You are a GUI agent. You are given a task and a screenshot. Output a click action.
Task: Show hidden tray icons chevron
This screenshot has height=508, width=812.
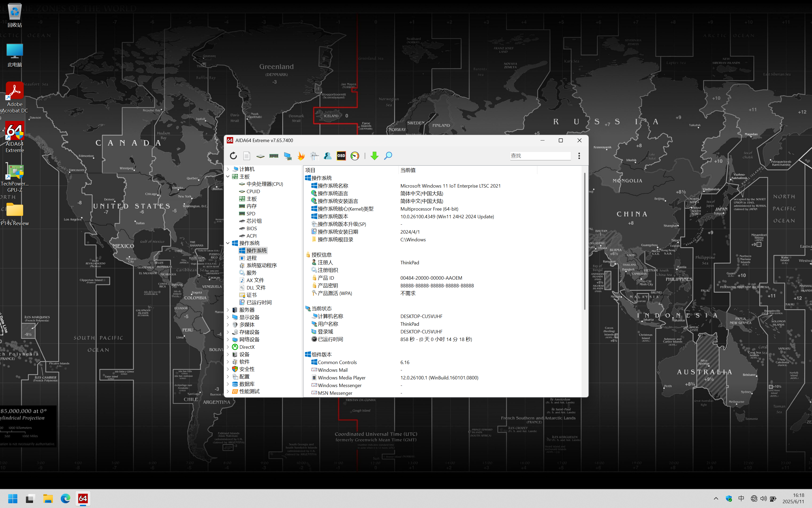coord(716,498)
